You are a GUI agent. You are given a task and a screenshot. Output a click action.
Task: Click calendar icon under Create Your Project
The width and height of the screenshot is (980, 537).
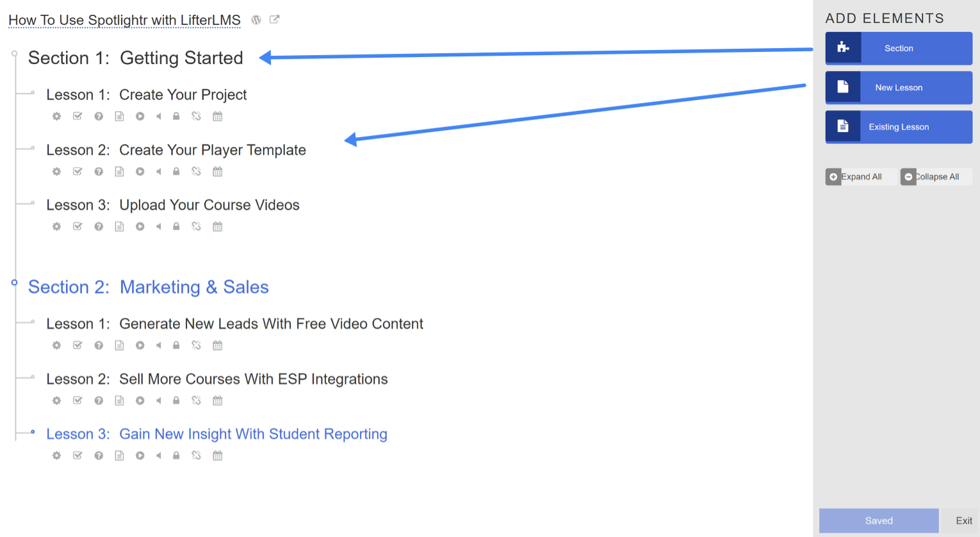(x=218, y=116)
